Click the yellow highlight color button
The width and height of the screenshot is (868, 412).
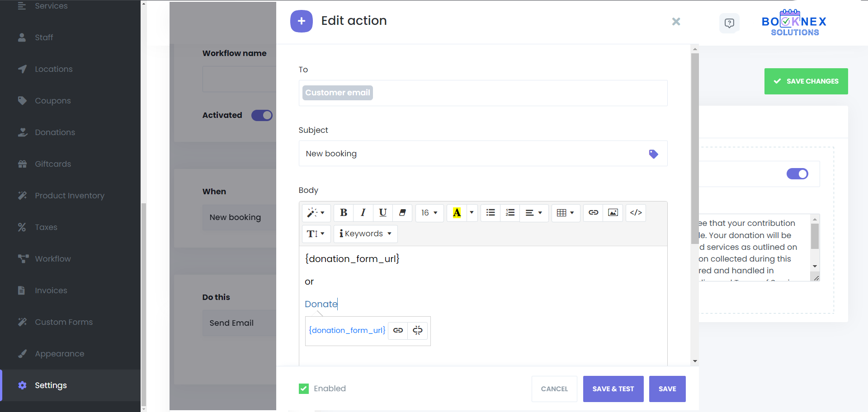(457, 213)
